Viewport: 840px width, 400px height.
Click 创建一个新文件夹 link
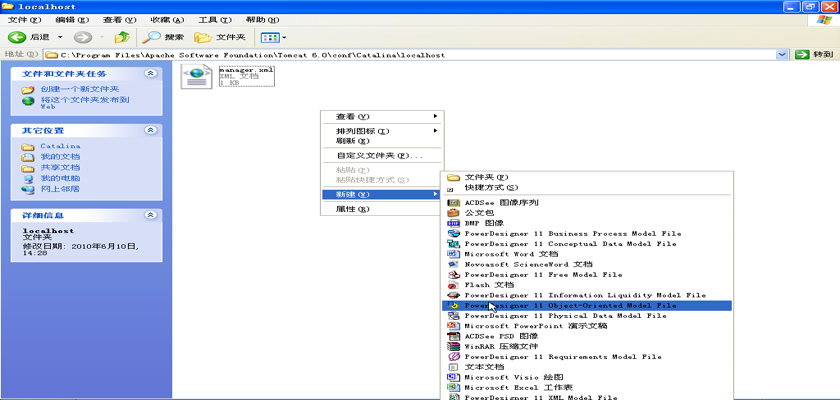coord(80,89)
